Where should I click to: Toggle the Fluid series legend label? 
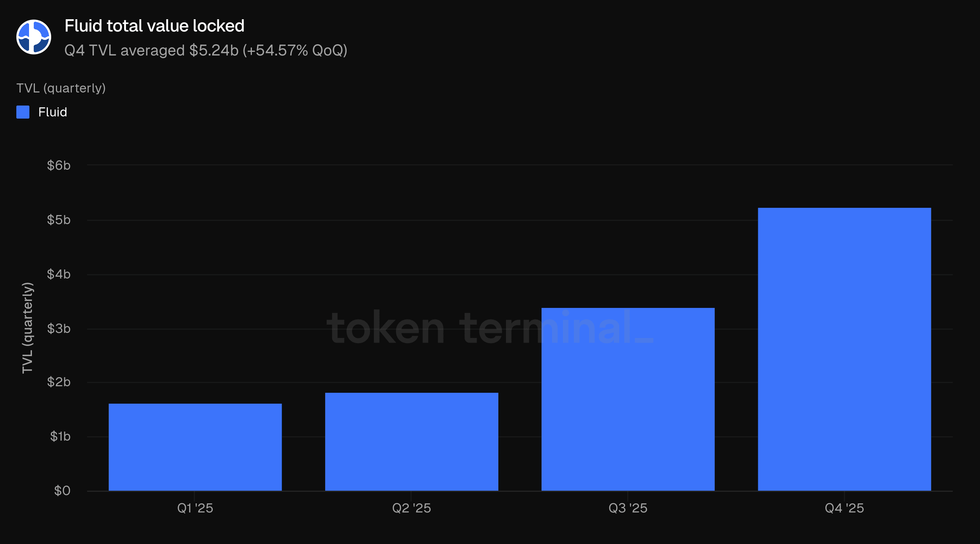click(53, 112)
